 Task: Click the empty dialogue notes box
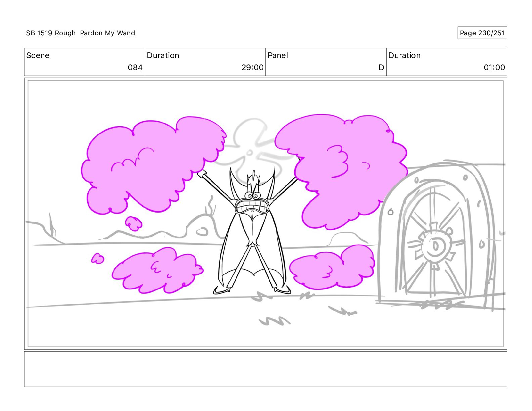pos(265,369)
